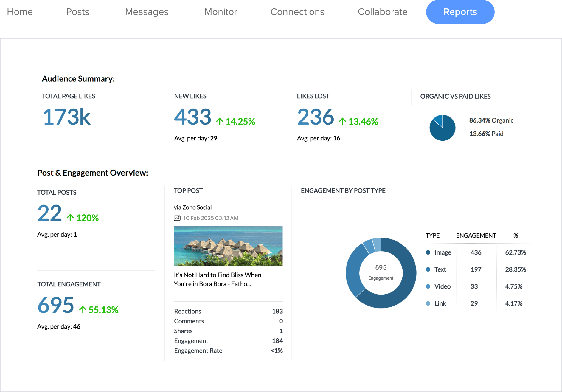The width and height of the screenshot is (562, 392).
Task: Click the Likes Lost green up arrow
Action: [342, 121]
